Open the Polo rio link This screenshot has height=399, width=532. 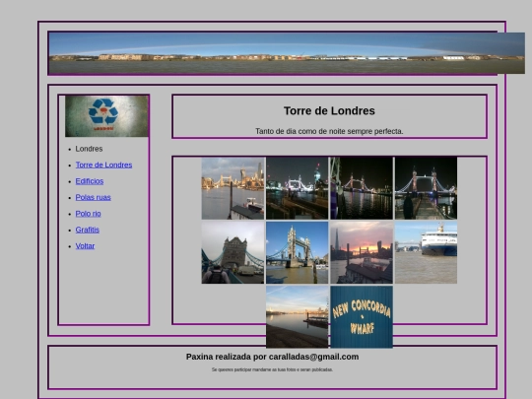click(88, 214)
